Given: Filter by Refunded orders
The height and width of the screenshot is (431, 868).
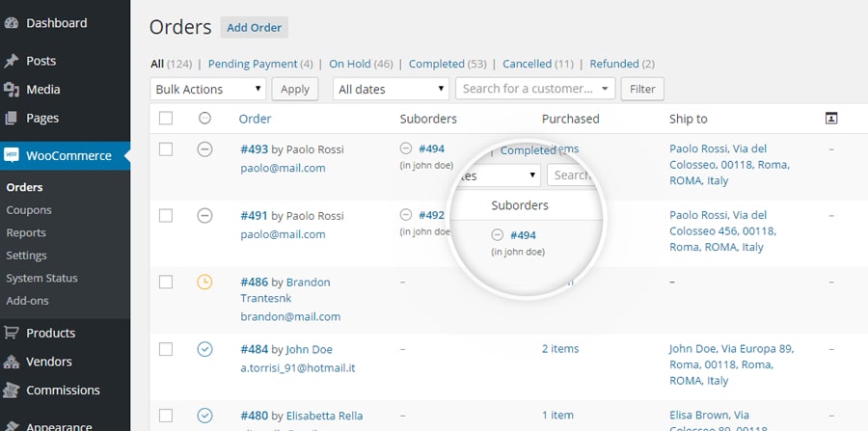Looking at the screenshot, I should click(614, 65).
